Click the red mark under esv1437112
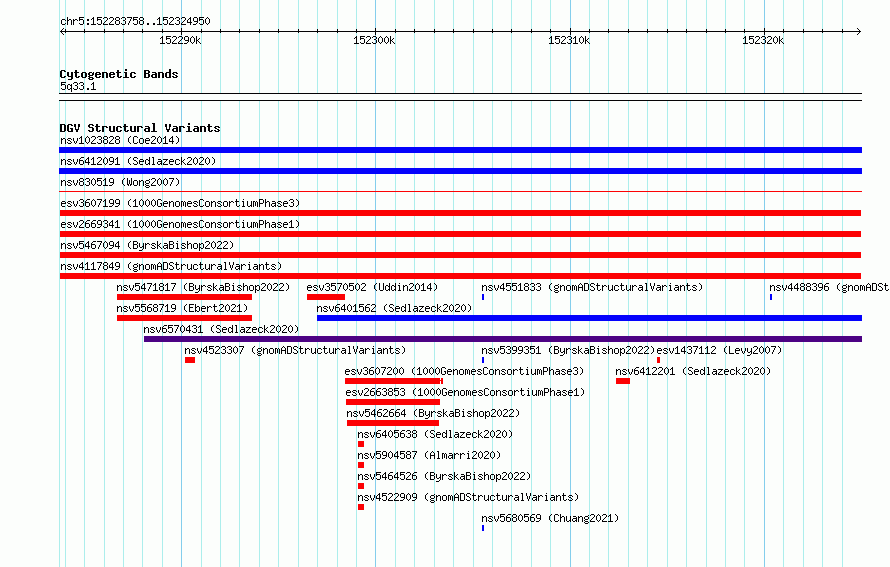Screen dimensions: 890x567 pyautogui.click(x=658, y=360)
